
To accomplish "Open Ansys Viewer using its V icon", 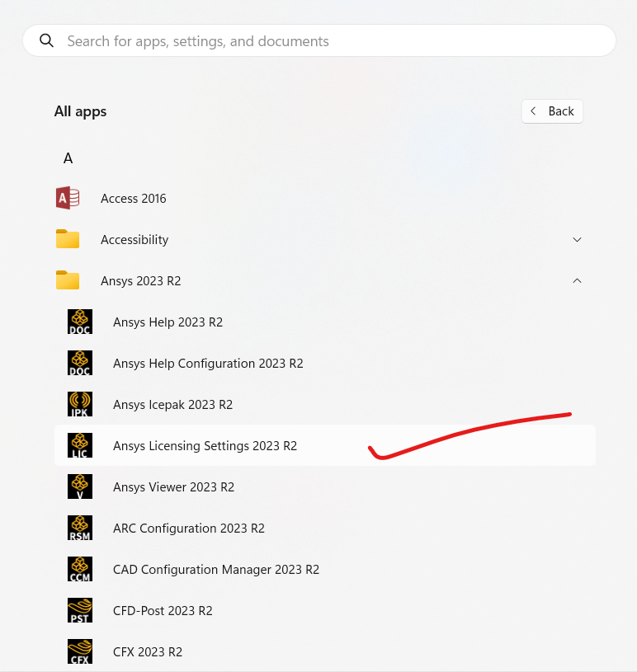I will click(x=79, y=486).
